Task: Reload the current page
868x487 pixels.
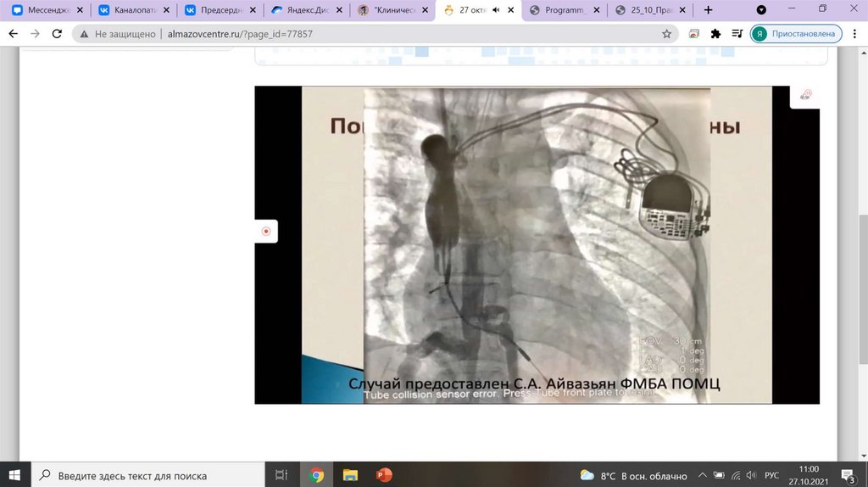Action: coord(57,34)
